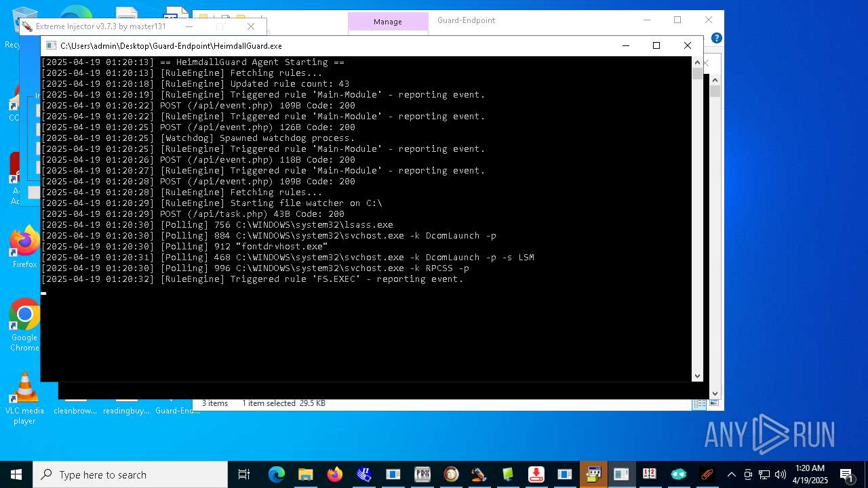Click the green sticky-note taskbar icon
This screenshot has height=488, width=868.
pos(508,474)
